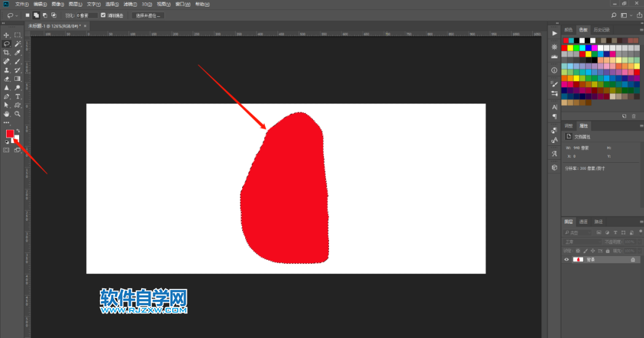Viewport: 644px width, 338px height.
Task: Select the Gradient tool
Action: [17, 79]
